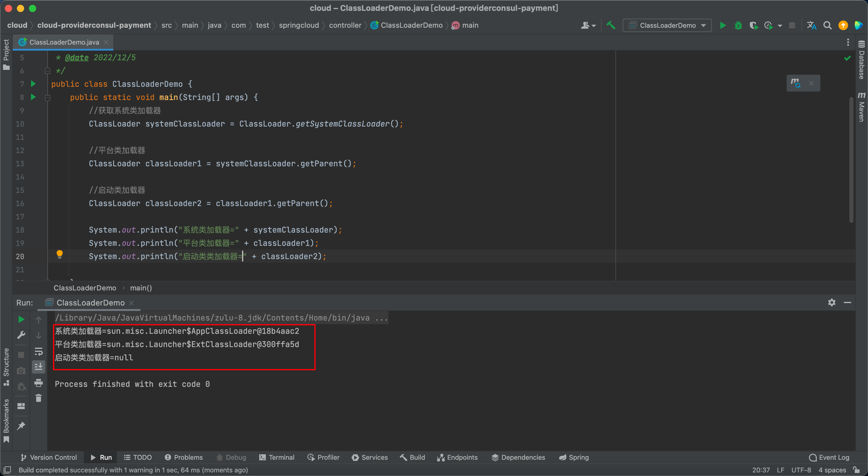Open the Structure tool window sidebar
The width and height of the screenshot is (868, 476).
coord(6,367)
